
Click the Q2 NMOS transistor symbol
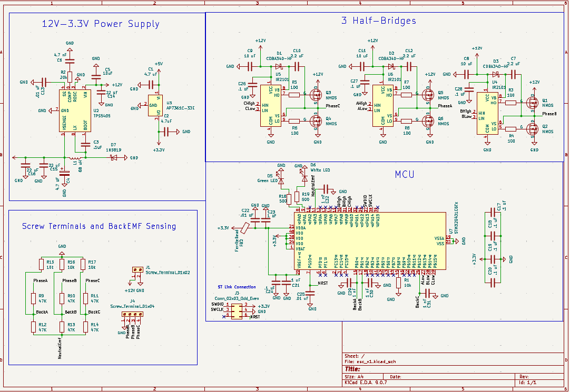(533, 128)
